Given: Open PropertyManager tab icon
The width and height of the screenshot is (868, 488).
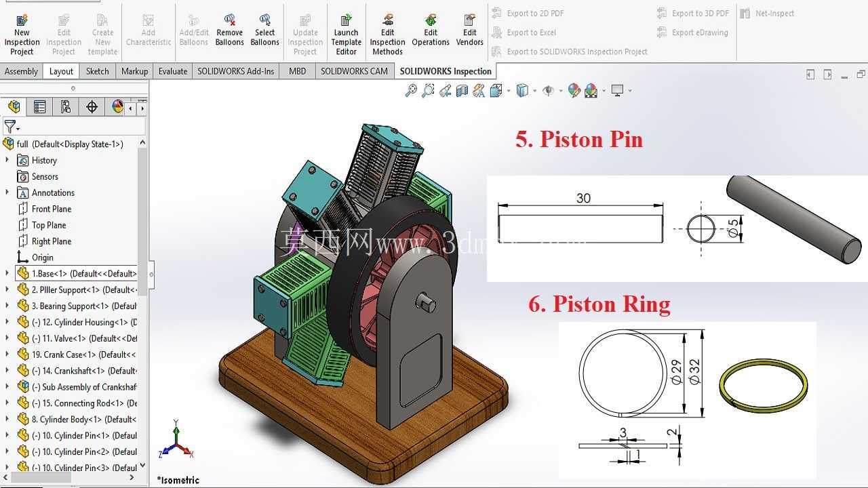Looking at the screenshot, I should (x=40, y=107).
